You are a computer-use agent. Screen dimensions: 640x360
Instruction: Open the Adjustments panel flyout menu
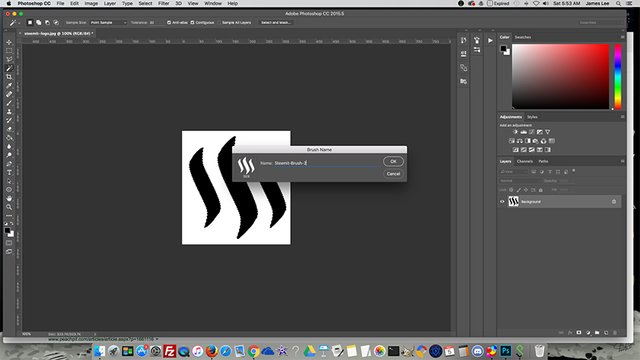click(622, 117)
